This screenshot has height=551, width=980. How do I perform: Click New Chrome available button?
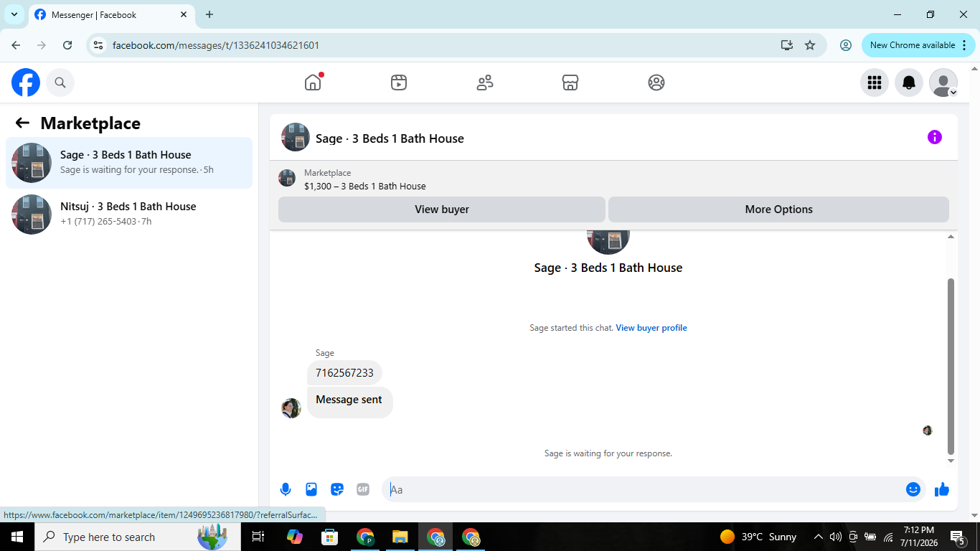(x=918, y=45)
